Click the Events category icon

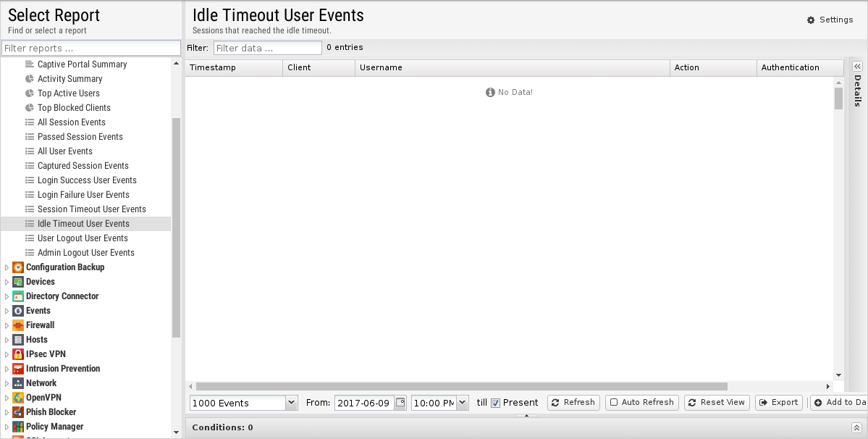tap(17, 311)
